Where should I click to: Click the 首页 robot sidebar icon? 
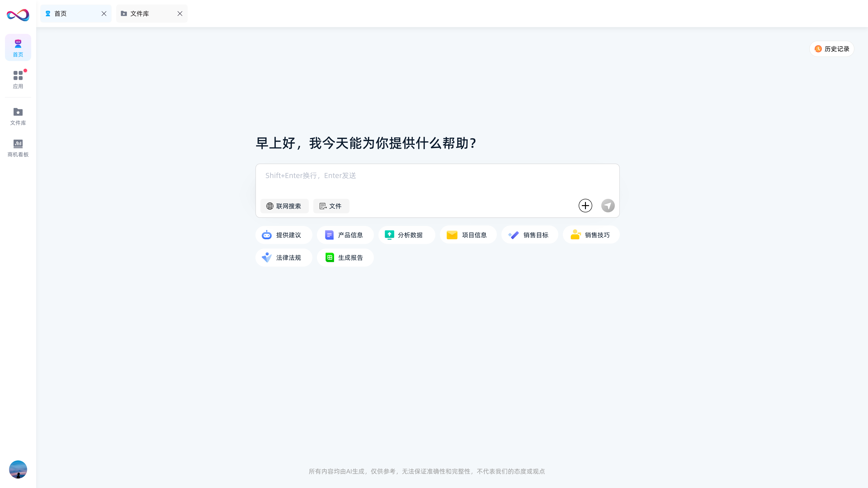point(18,47)
